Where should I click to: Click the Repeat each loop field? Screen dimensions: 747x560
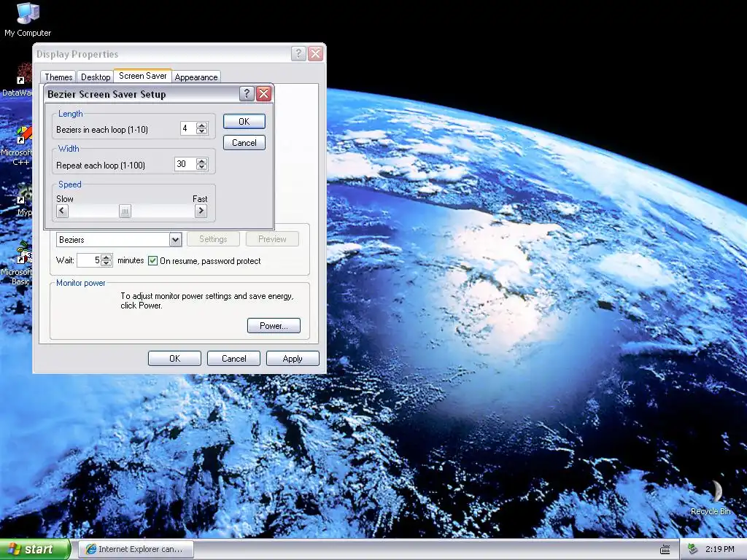click(185, 164)
